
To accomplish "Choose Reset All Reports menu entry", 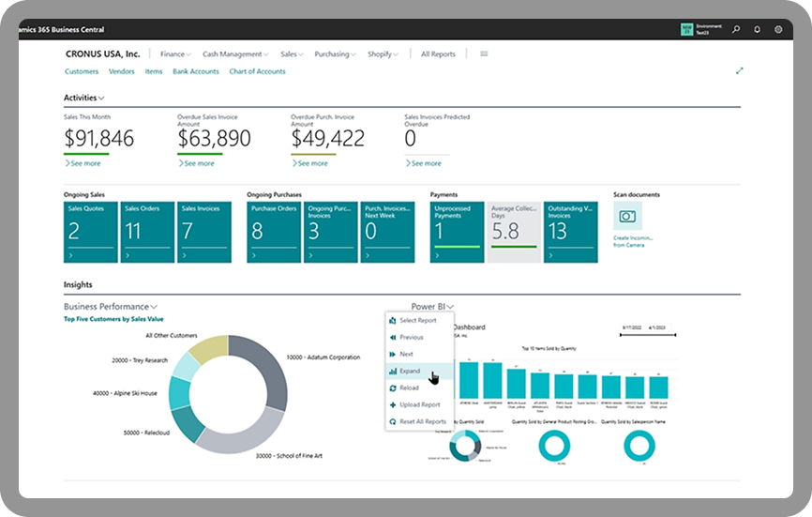I will click(420, 421).
